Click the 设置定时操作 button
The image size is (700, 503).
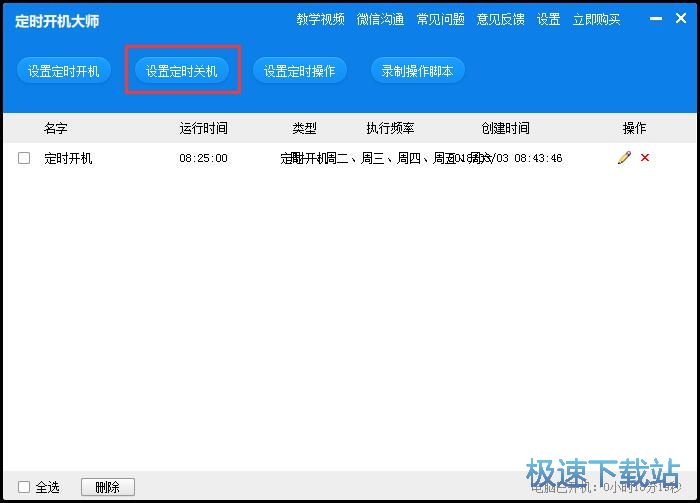[299, 71]
